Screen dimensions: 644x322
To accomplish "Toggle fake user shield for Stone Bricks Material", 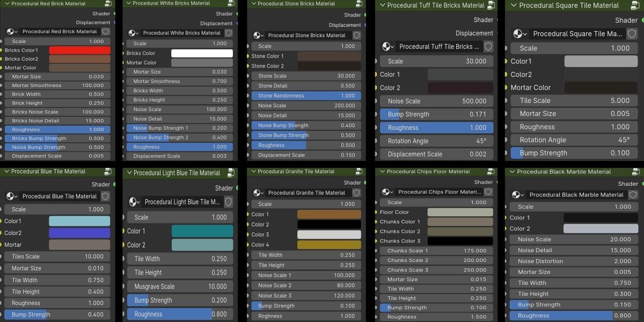I will tap(357, 35).
